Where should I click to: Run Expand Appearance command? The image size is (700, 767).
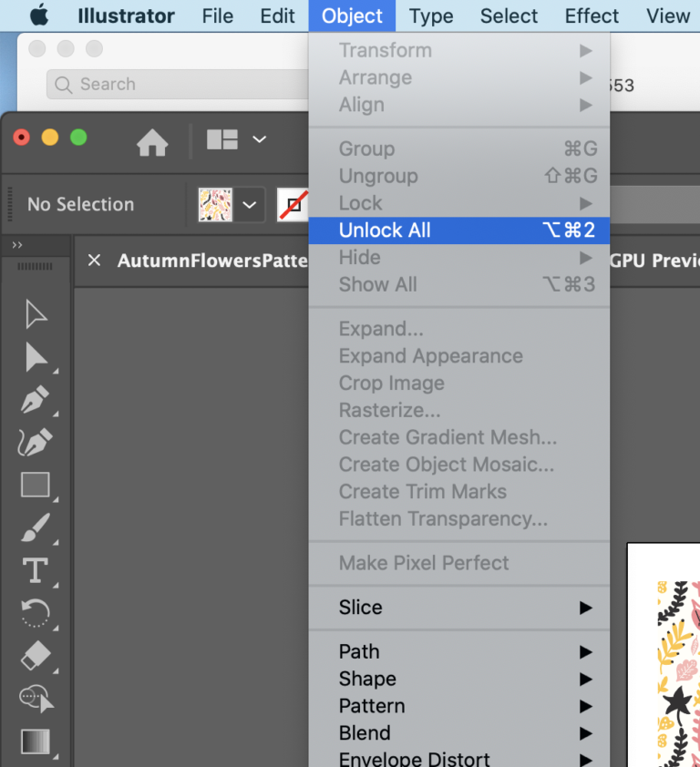click(430, 355)
